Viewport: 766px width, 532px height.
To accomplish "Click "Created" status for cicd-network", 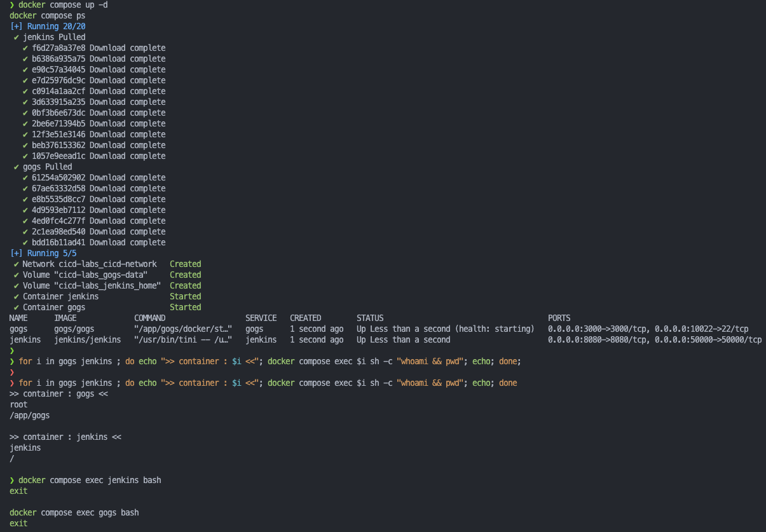I will click(186, 264).
